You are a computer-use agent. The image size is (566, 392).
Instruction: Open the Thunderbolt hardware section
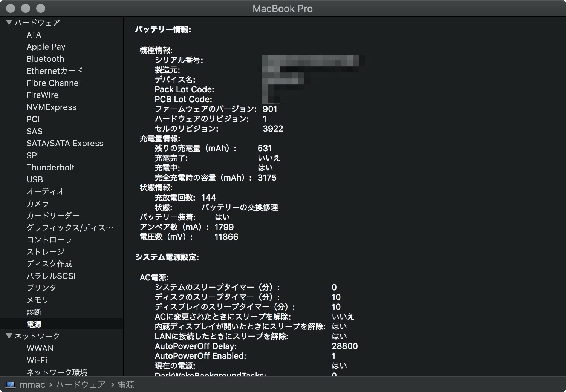50,167
